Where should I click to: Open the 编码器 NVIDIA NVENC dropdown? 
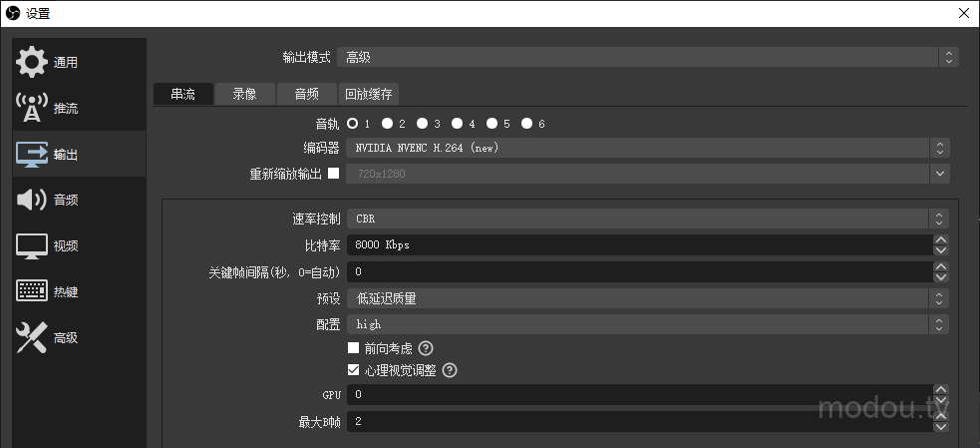click(647, 148)
